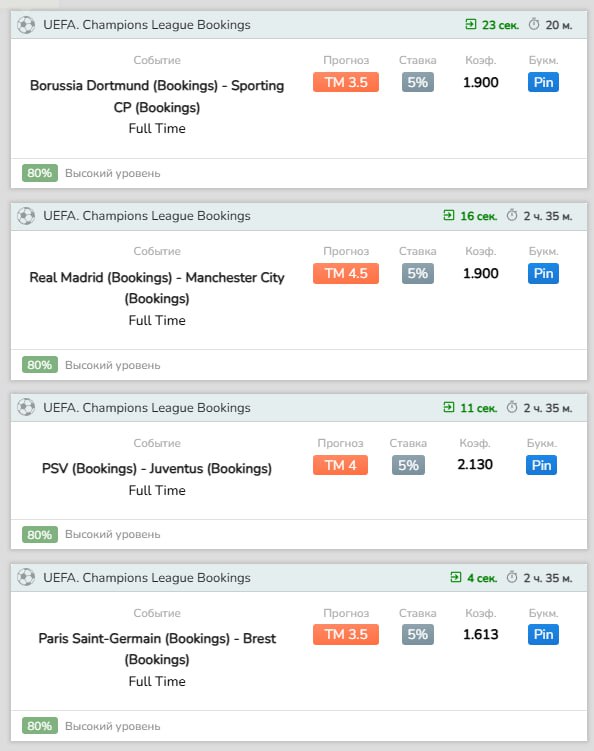Screen dimensions: 594x751
Task: Open Borussia Dortmund - Sporting CP event
Action: [x=157, y=96]
